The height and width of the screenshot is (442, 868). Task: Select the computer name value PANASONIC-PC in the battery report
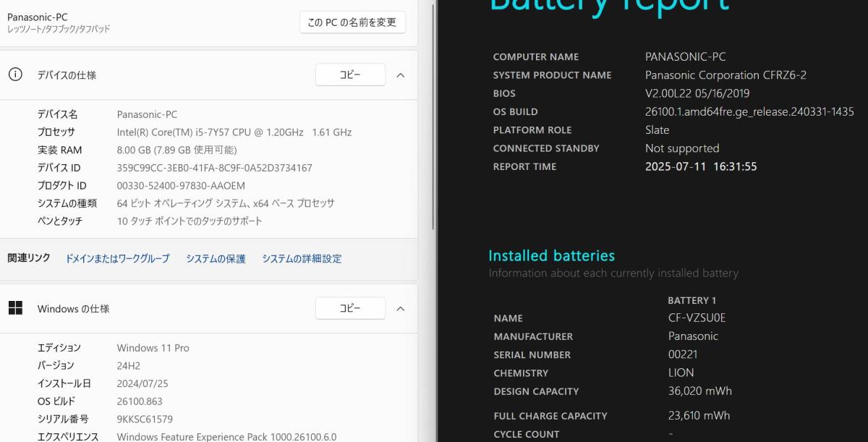pos(685,56)
